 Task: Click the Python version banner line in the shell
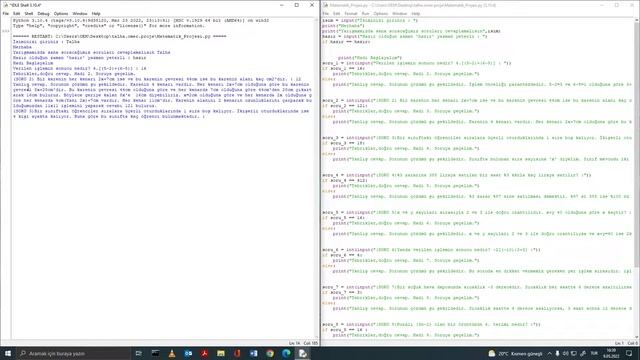click(x=141, y=20)
